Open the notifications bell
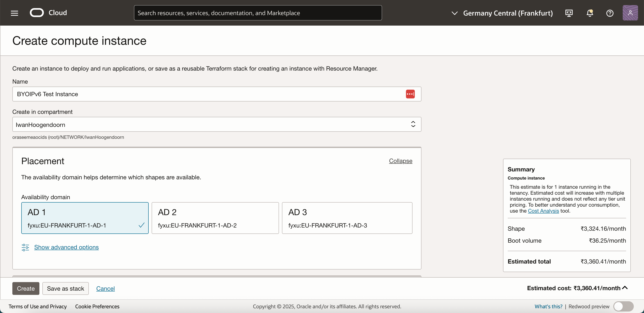The image size is (644, 313). click(x=590, y=13)
